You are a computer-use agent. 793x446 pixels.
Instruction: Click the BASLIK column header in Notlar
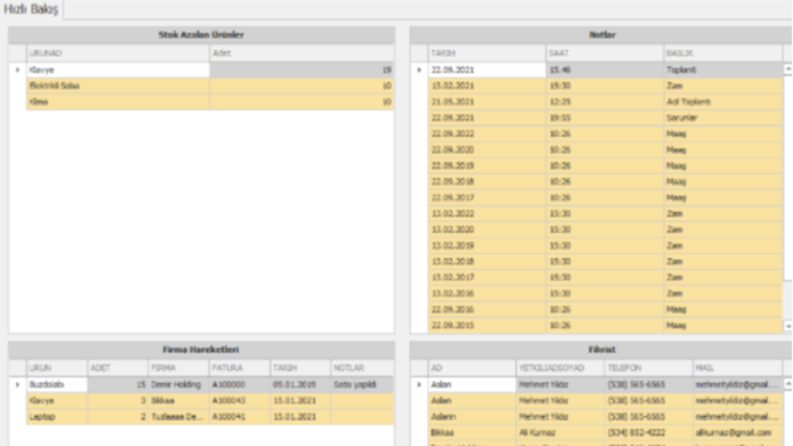(x=723, y=53)
